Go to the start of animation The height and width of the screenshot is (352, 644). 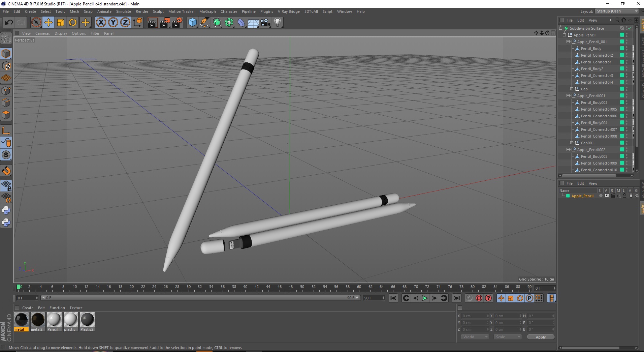pos(393,298)
